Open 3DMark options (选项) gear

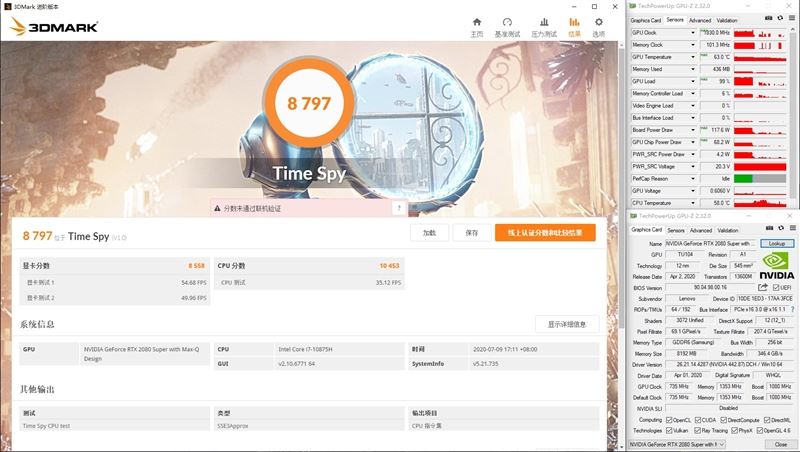click(x=598, y=27)
